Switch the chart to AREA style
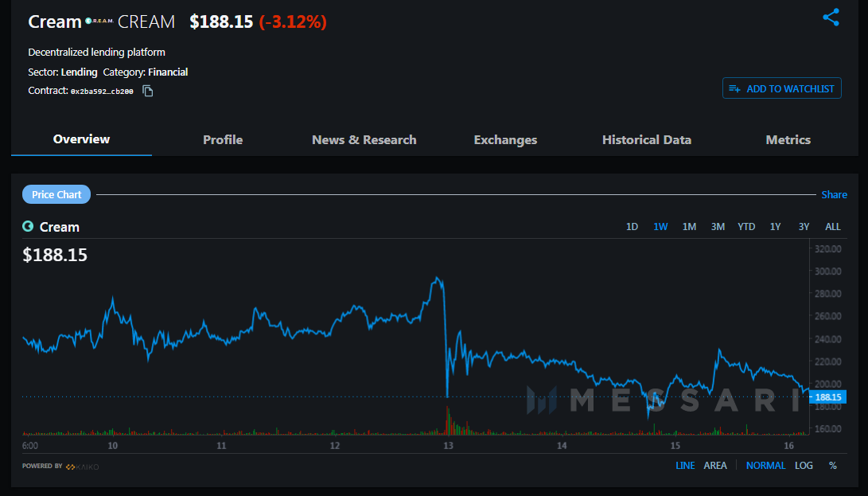The image size is (868, 496). [x=714, y=466]
